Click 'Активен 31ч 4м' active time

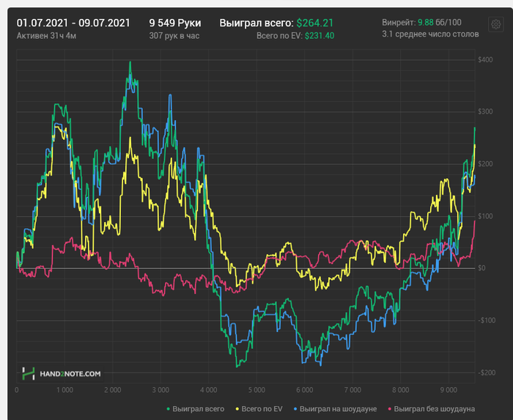coord(46,36)
